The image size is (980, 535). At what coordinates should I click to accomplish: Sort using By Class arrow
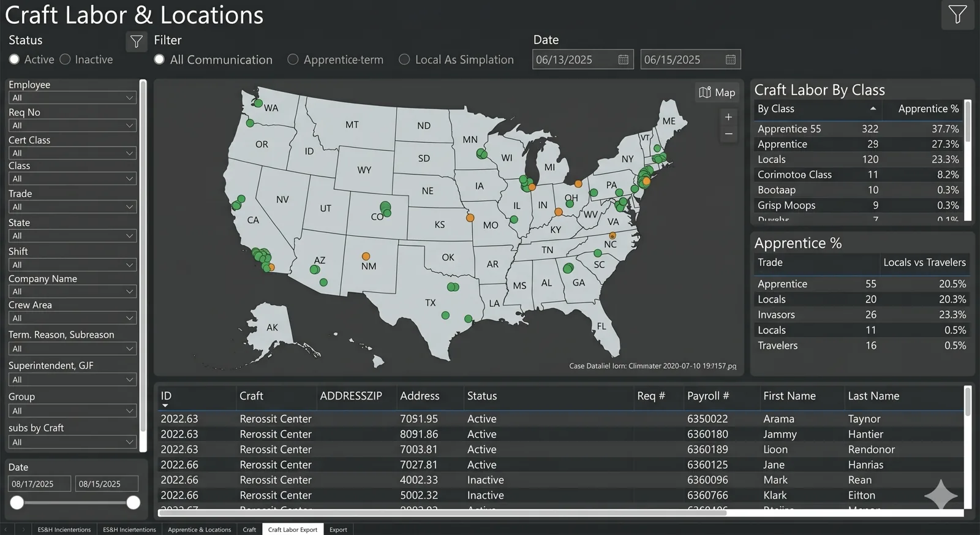873,108
